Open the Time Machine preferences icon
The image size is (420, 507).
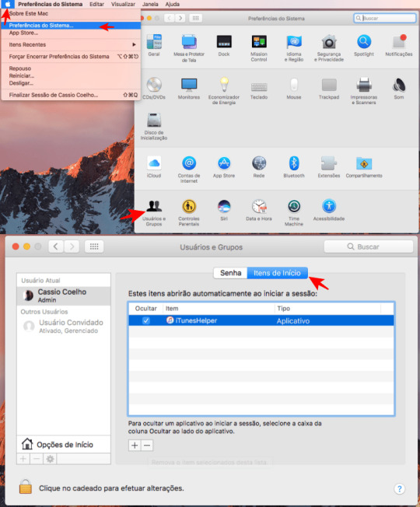293,212
